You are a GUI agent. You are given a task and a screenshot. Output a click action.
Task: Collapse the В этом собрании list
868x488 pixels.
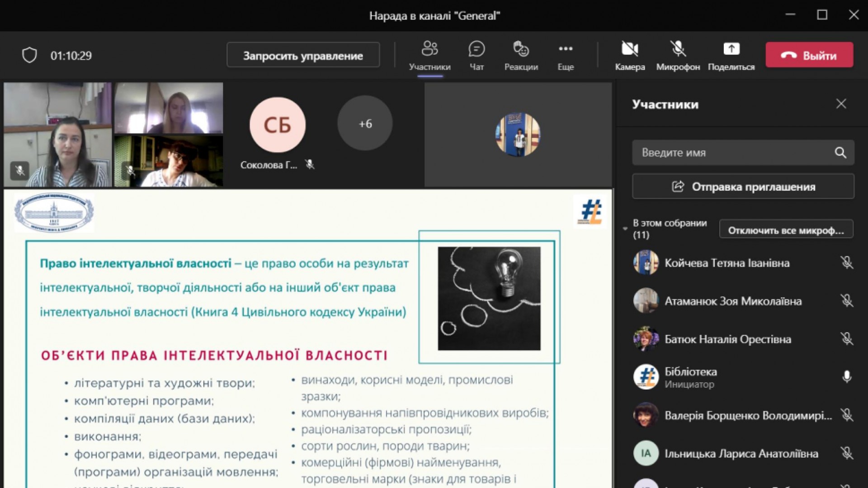click(625, 229)
